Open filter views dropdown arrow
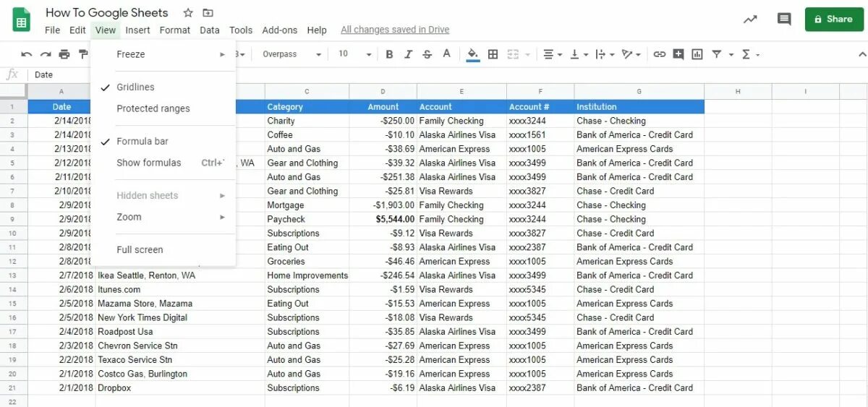 coord(731,55)
